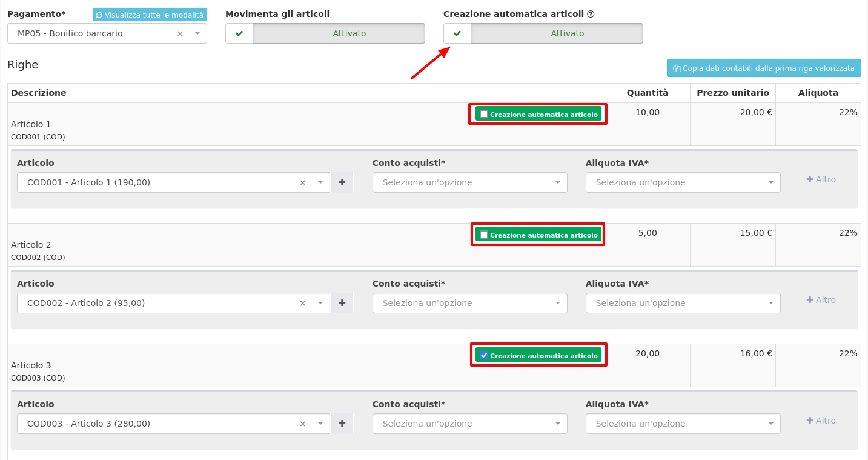Click Copia dati contabili dalla prima riga button
This screenshot has height=460, width=868.
764,68
